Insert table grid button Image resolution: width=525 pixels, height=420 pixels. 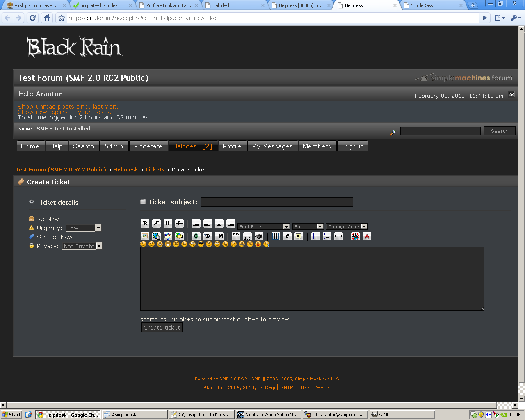point(276,236)
